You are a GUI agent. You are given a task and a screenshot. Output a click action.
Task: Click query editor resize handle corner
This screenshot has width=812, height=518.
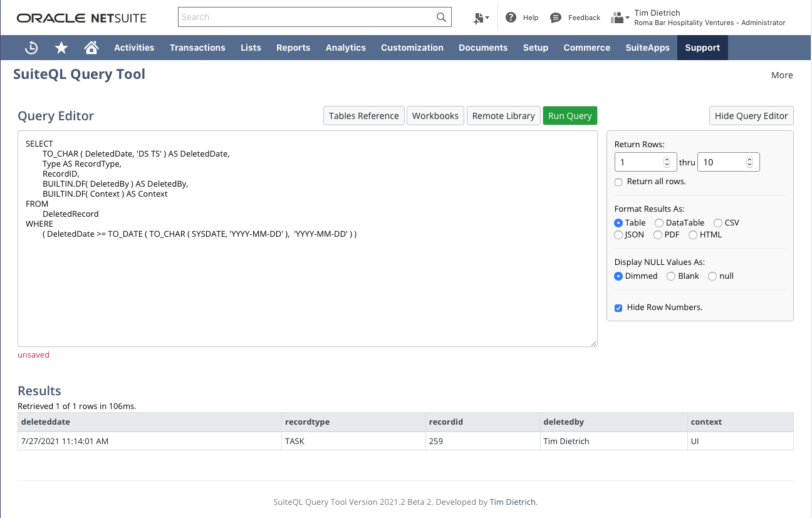pyautogui.click(x=594, y=343)
